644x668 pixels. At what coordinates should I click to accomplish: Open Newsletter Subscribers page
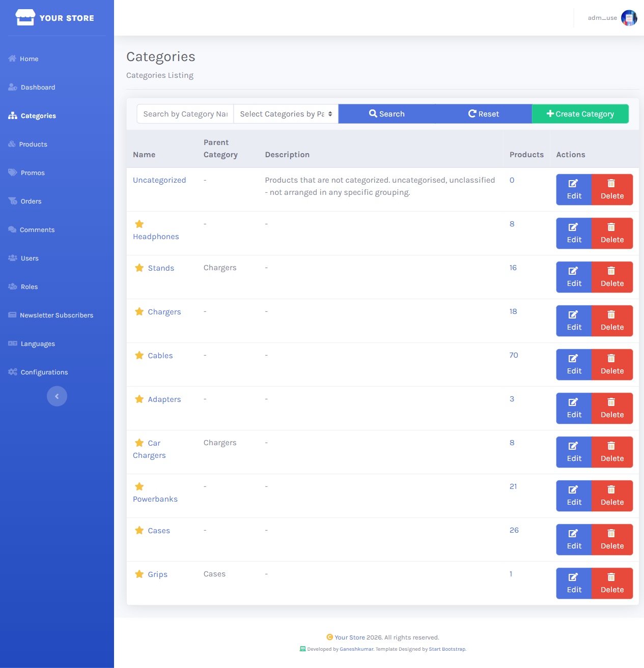[51, 315]
